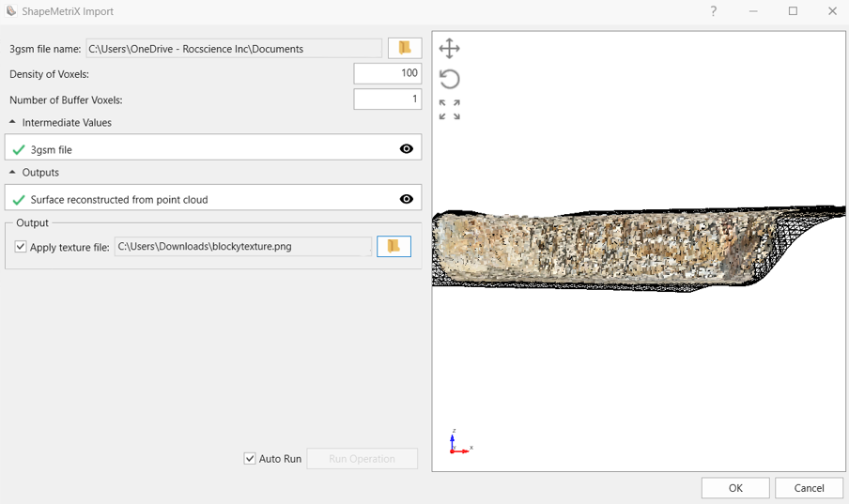Open help with the question mark button
849x504 pixels.
714,11
